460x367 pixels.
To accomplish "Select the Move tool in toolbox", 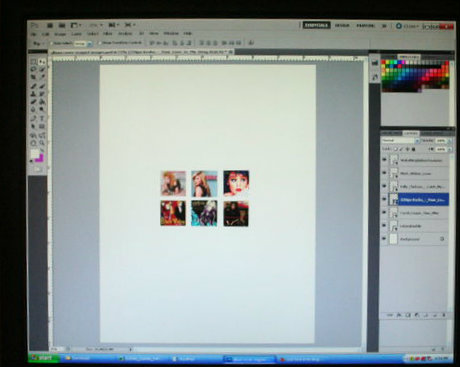I will pos(42,62).
